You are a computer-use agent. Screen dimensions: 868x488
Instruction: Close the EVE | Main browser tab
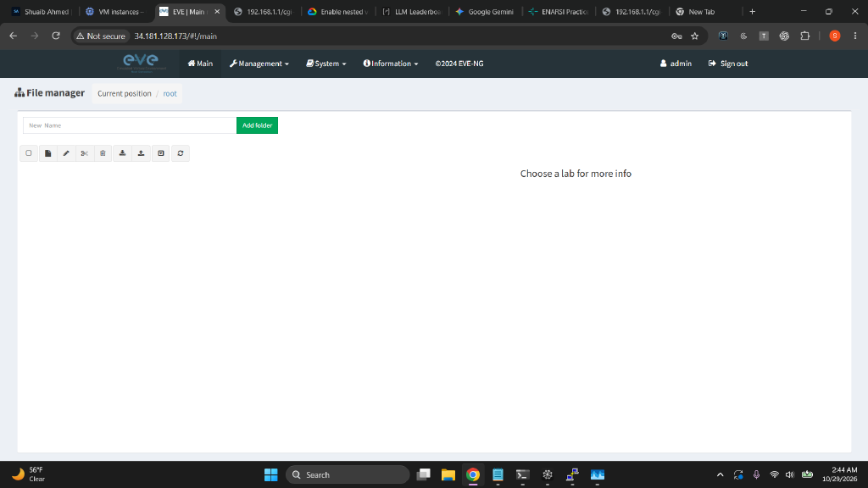pos(217,12)
